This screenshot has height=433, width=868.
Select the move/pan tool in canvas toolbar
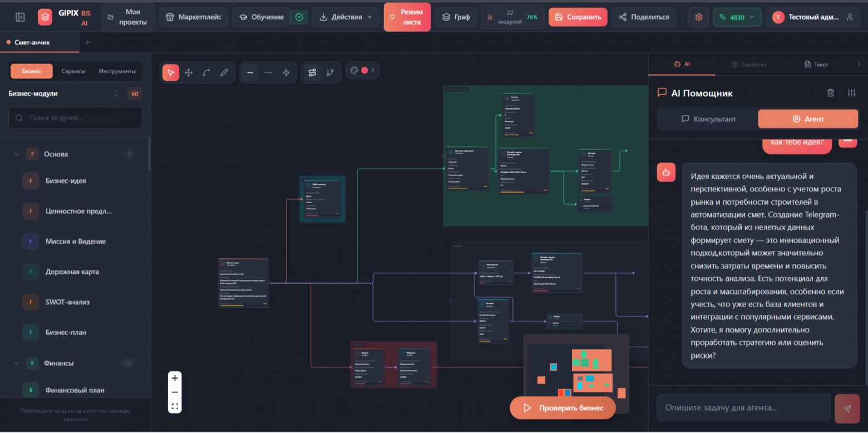click(x=189, y=72)
